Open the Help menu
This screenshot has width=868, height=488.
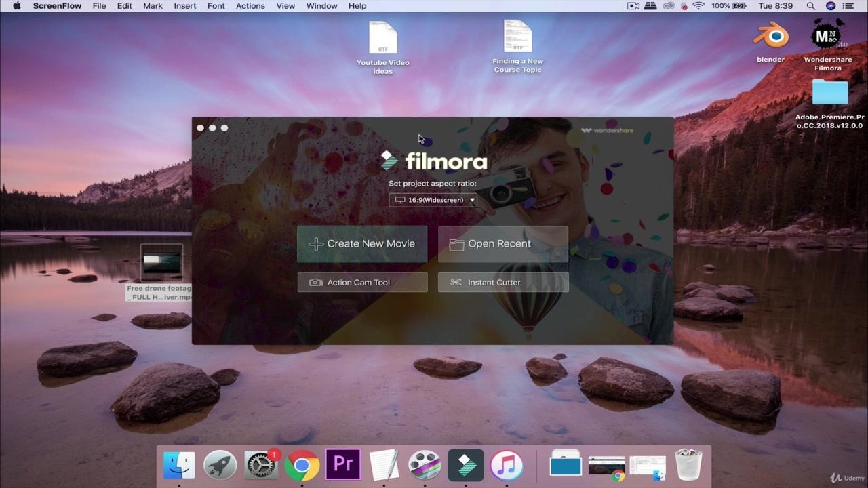tap(357, 6)
